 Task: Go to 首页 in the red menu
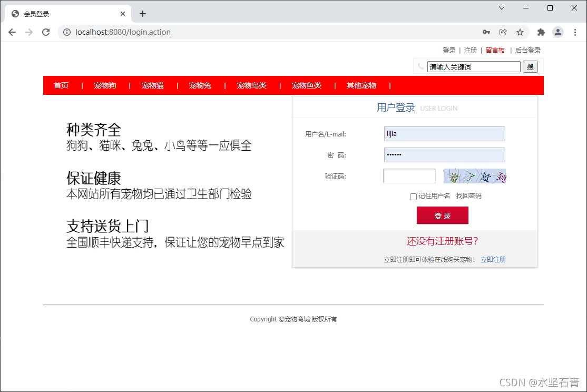point(61,85)
